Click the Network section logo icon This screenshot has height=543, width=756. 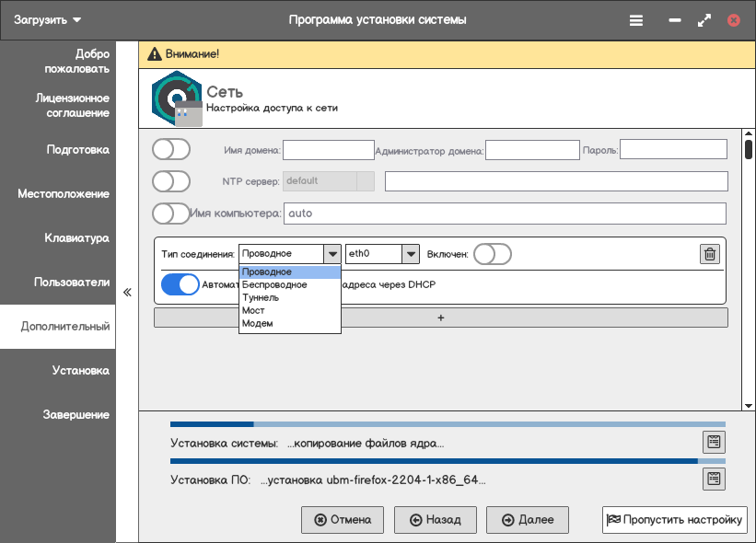point(176,98)
